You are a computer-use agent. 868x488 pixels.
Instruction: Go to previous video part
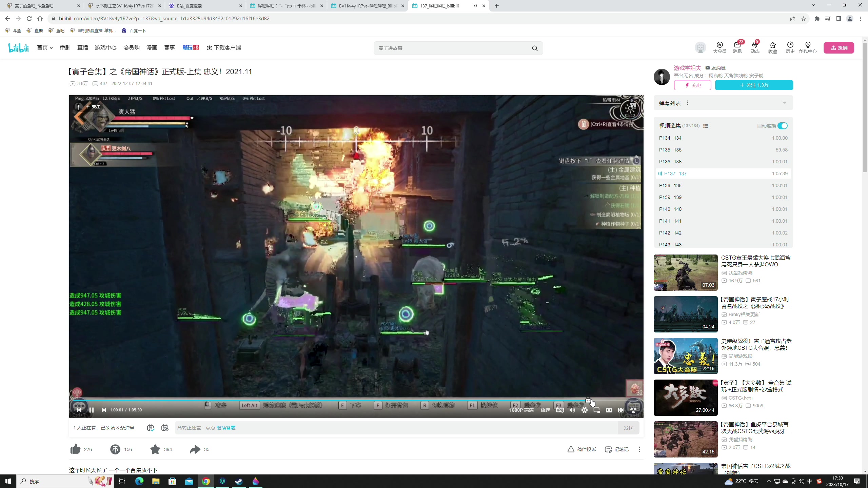tap(79, 410)
